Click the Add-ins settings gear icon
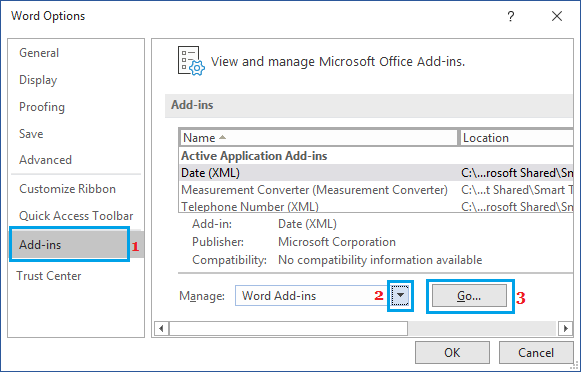 (x=191, y=61)
